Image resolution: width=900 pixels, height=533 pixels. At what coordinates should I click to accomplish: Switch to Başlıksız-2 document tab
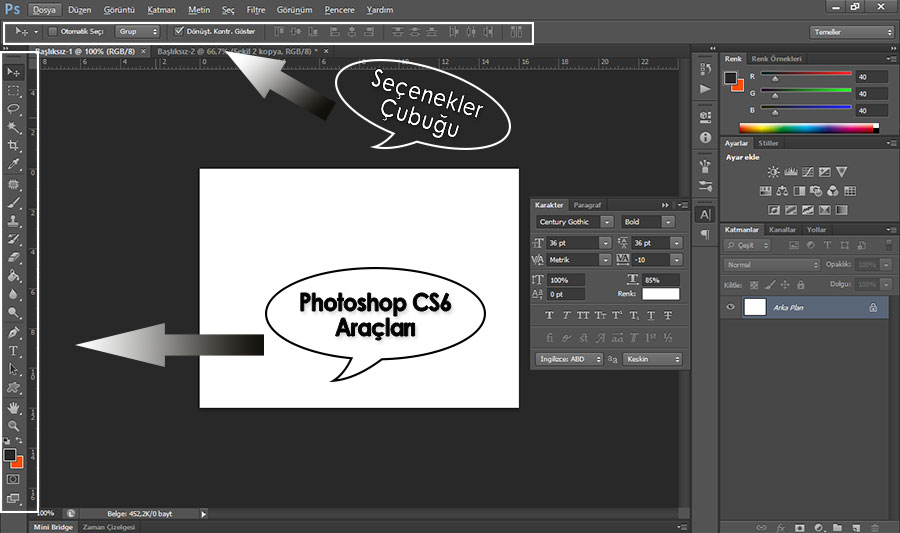pyautogui.click(x=237, y=52)
